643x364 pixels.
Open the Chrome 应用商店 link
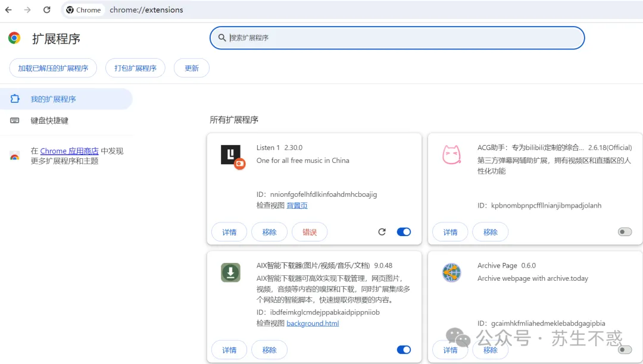tap(69, 151)
